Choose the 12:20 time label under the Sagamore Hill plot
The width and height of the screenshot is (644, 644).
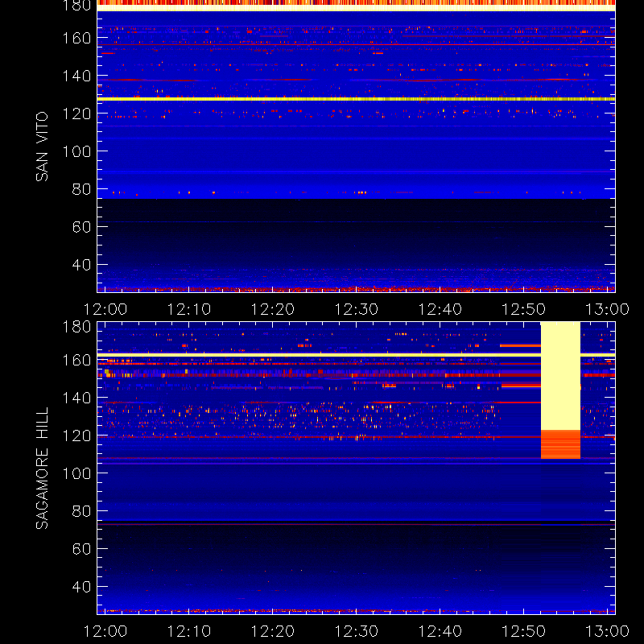click(273, 631)
